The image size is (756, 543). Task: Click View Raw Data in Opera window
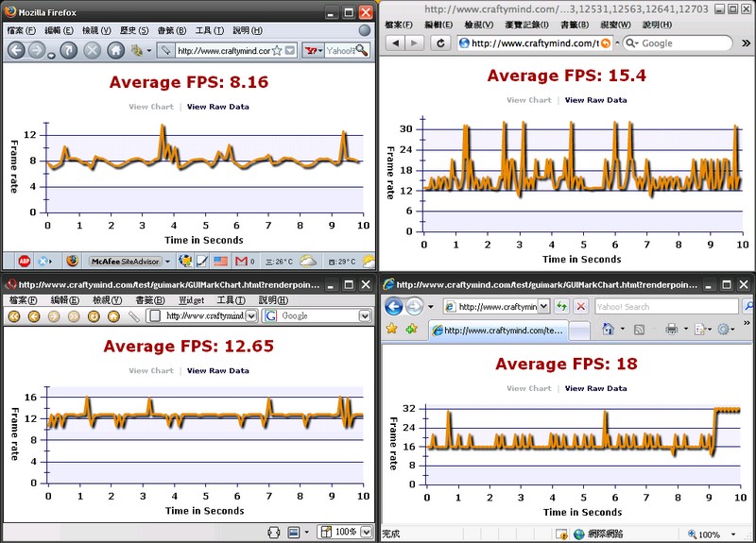coord(218,371)
